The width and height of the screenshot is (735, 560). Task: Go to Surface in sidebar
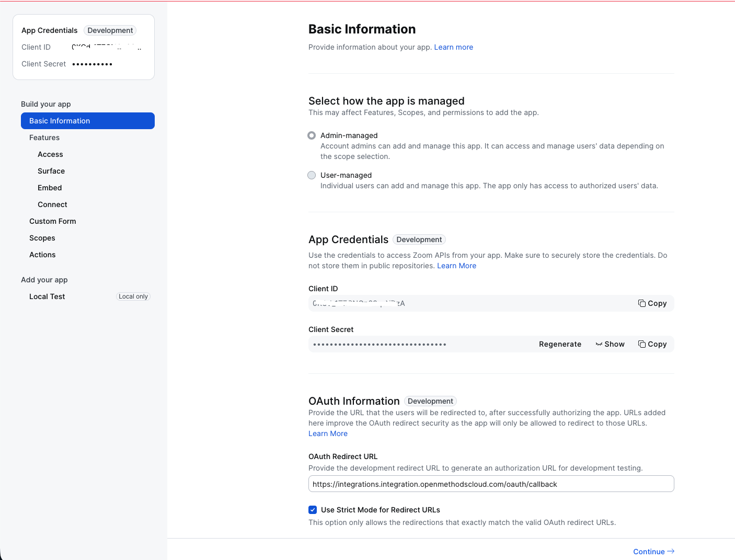[x=51, y=171]
